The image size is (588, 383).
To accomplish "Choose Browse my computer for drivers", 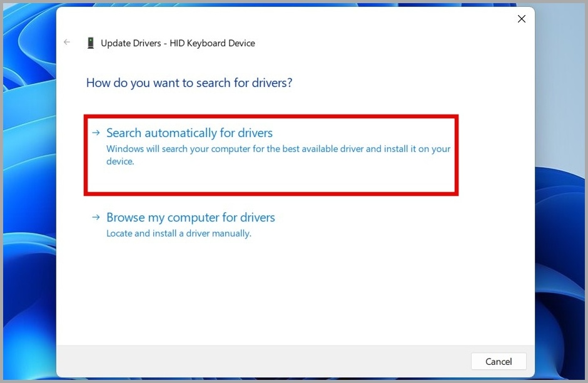I will tap(191, 218).
